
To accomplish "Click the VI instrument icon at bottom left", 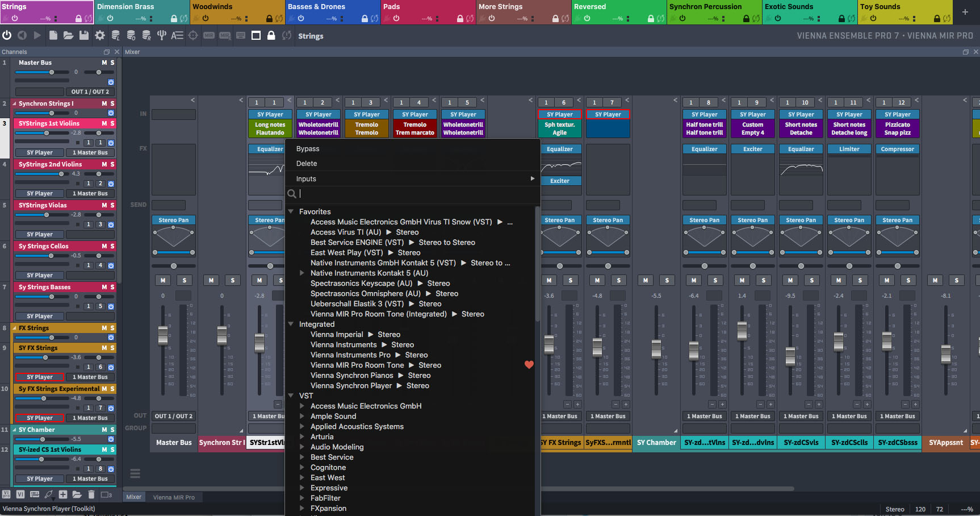I will coord(20,494).
